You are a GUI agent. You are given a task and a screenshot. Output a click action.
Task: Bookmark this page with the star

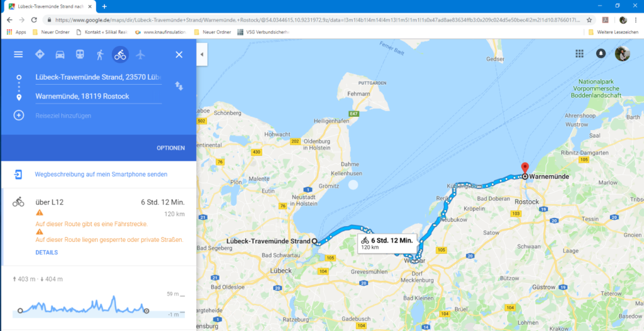coord(589,19)
